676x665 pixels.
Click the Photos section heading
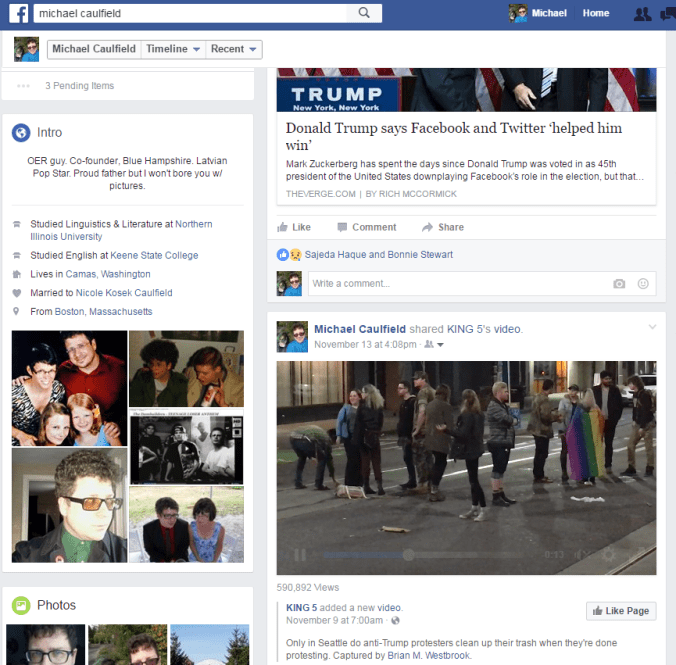tap(56, 605)
